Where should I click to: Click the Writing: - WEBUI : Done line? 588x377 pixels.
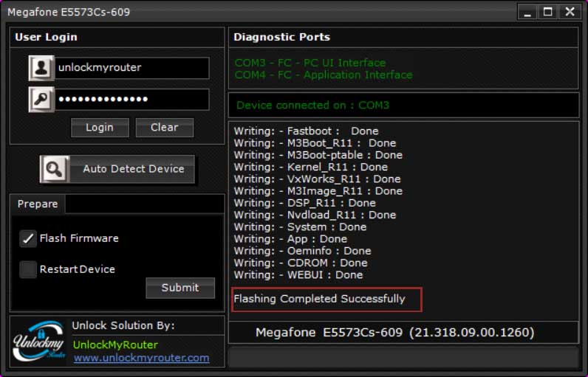(298, 274)
